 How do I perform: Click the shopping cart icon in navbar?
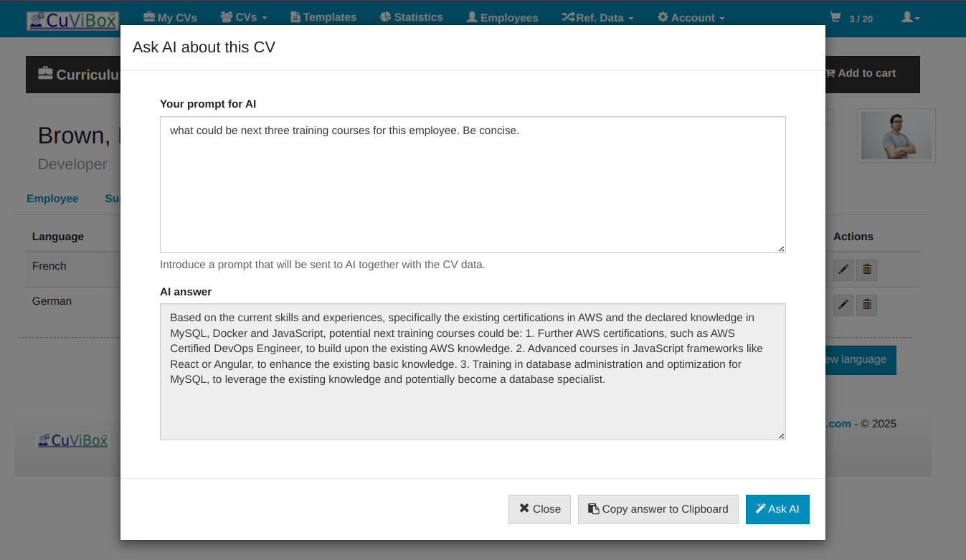835,18
